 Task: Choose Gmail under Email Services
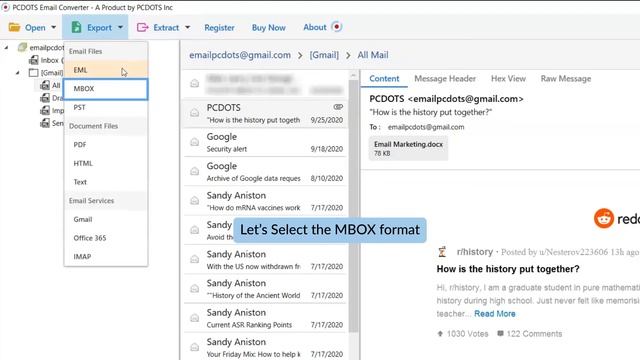[x=106, y=219]
